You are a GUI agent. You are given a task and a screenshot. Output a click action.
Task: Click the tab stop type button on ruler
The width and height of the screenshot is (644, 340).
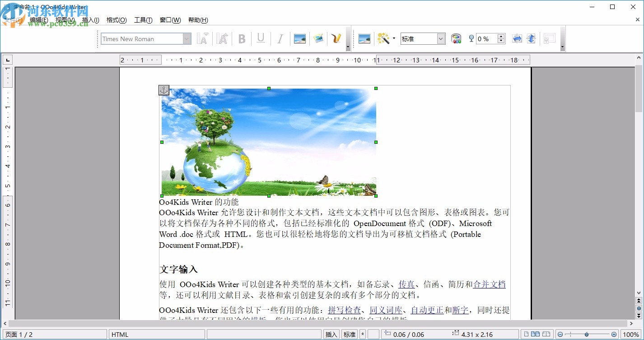coord(8,60)
